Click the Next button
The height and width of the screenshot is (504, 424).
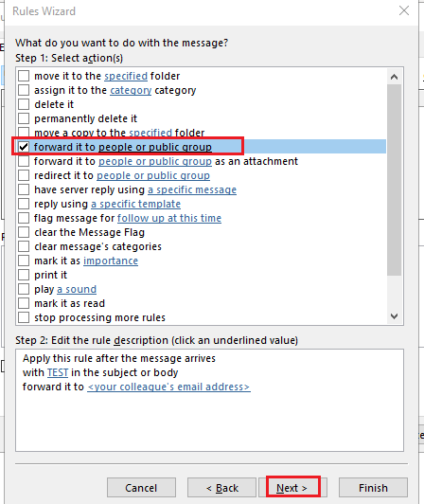(x=292, y=488)
